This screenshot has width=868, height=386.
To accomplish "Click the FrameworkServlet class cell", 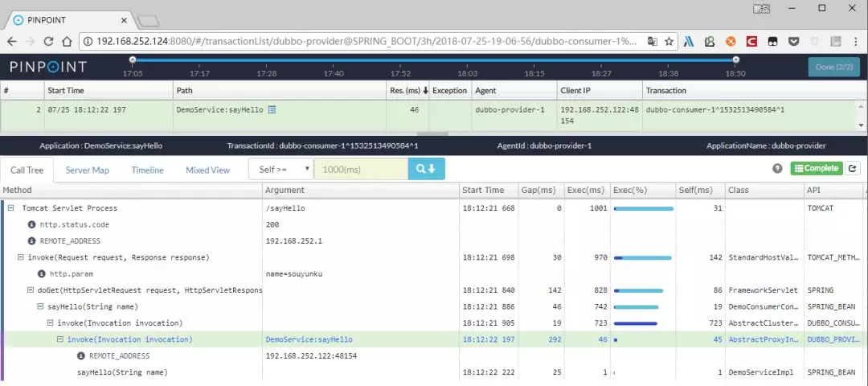I will coord(764,290).
